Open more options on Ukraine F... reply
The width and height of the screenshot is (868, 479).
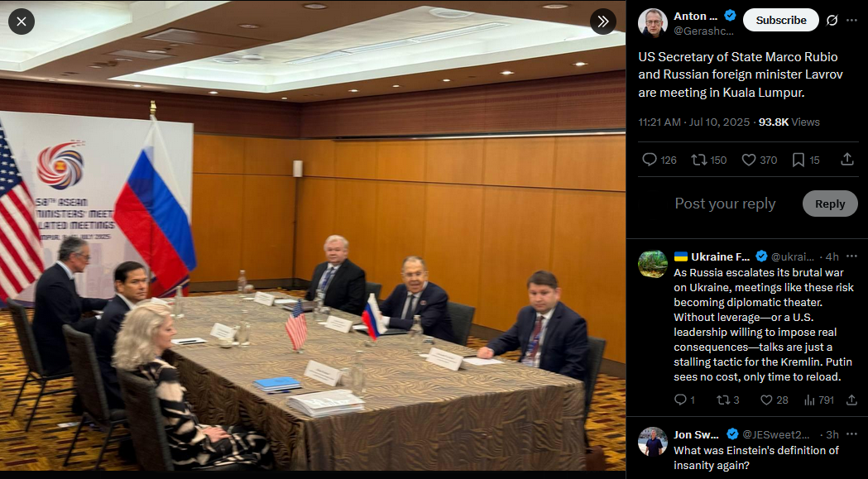click(x=852, y=256)
